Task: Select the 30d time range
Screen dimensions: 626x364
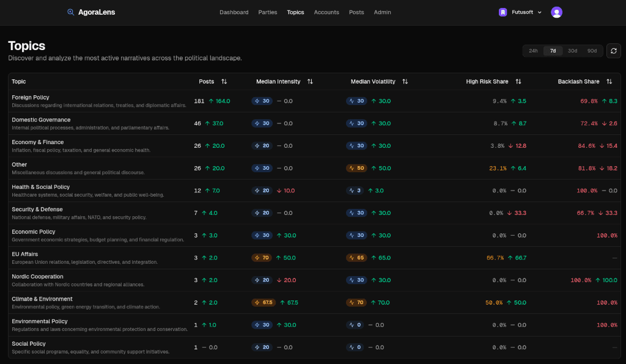Action: tap(572, 51)
